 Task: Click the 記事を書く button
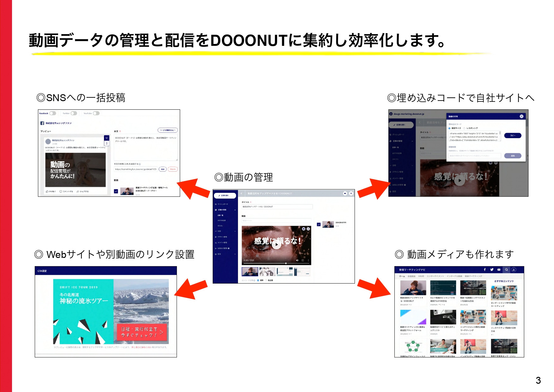pyautogui.click(x=225, y=195)
